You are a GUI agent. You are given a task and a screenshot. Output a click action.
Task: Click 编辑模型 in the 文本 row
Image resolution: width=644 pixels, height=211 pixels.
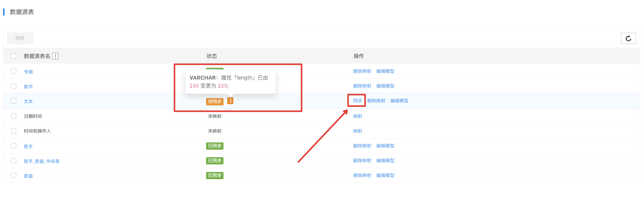399,101
